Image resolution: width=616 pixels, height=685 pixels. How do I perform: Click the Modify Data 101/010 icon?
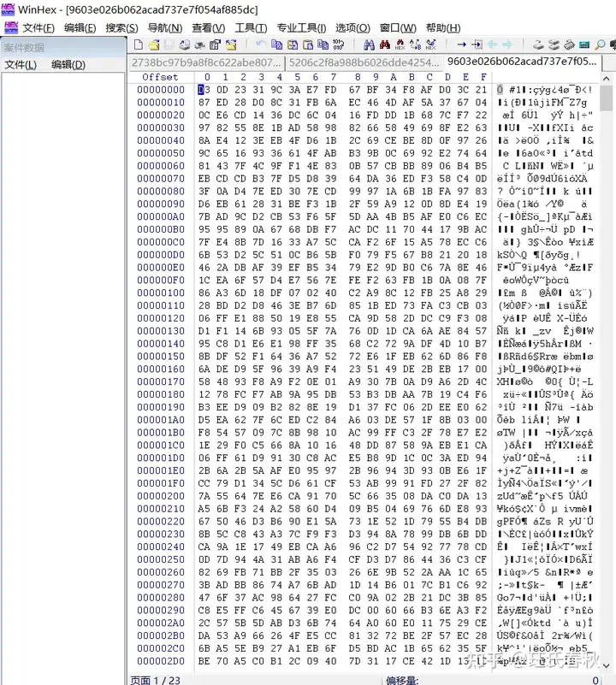point(338,44)
